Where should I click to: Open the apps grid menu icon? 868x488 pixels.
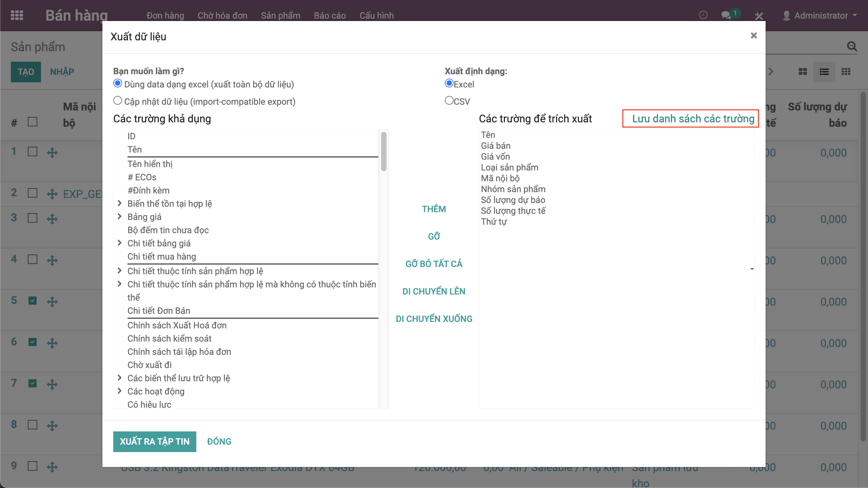[x=17, y=15]
